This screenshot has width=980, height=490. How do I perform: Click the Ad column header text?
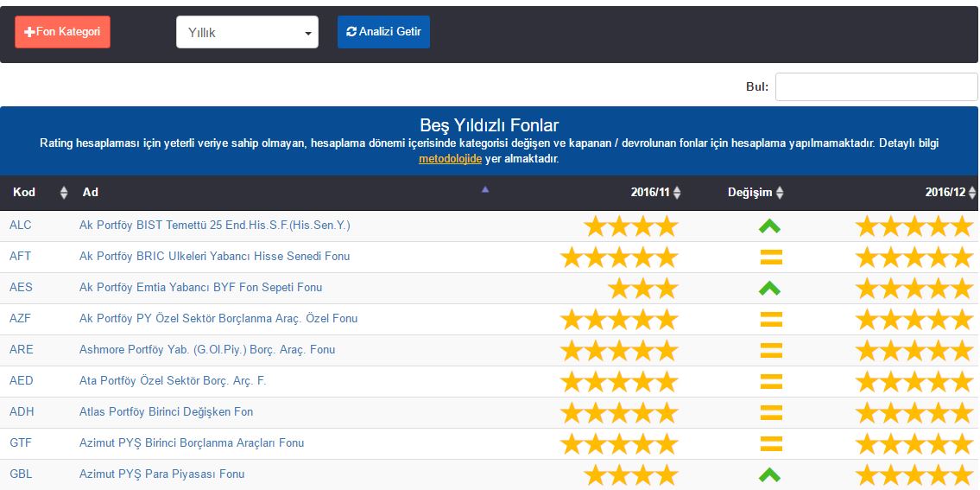click(91, 192)
